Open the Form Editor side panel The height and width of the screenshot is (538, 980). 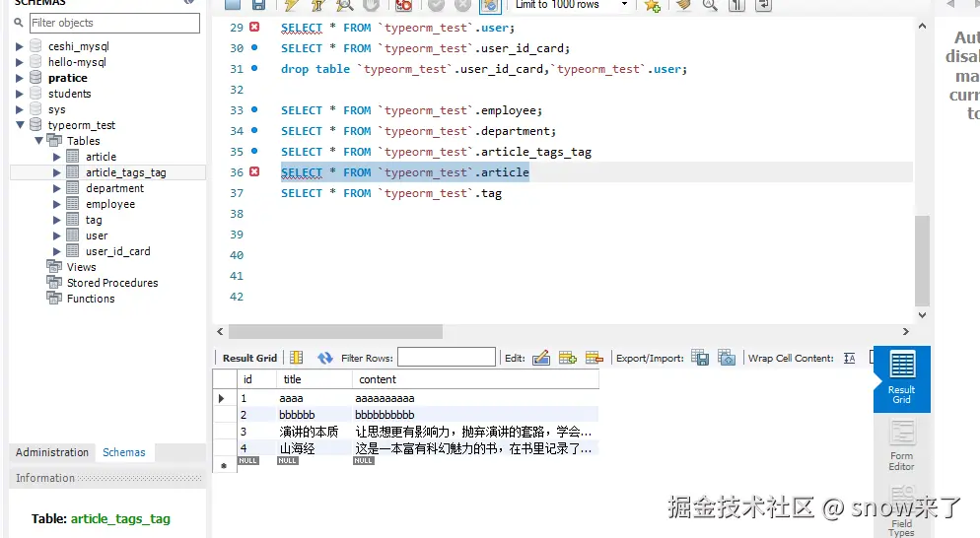(x=902, y=445)
